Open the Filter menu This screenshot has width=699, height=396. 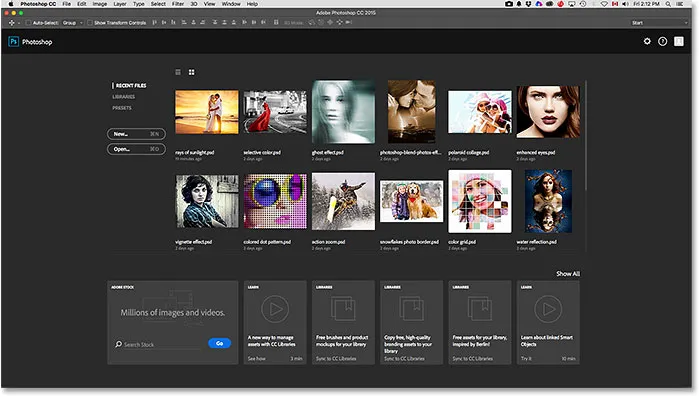coord(178,4)
